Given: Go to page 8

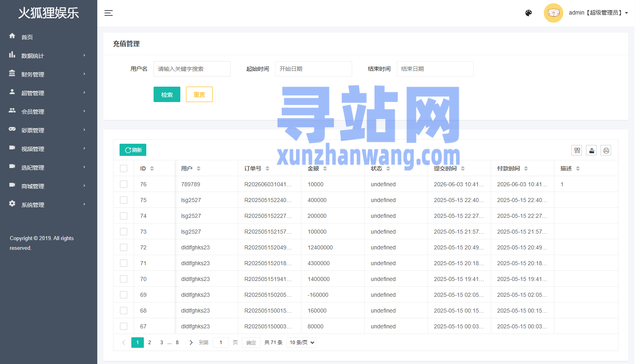Looking at the screenshot, I should (177, 343).
